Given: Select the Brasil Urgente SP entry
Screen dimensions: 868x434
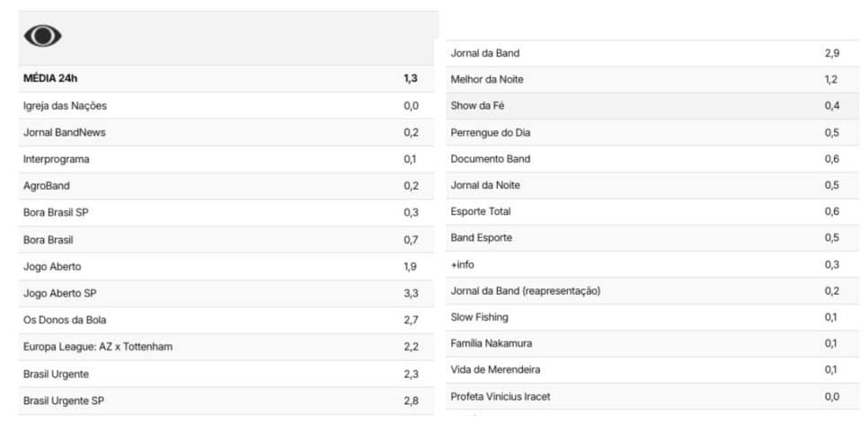Looking at the screenshot, I should point(226,401).
